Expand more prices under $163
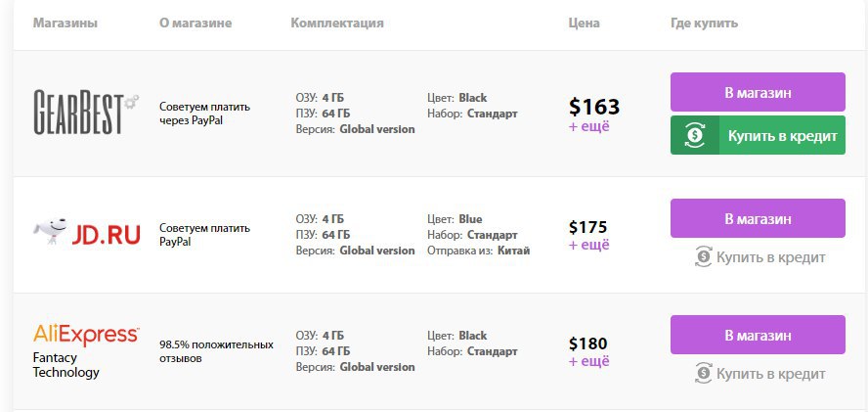868x412 pixels. 589,126
